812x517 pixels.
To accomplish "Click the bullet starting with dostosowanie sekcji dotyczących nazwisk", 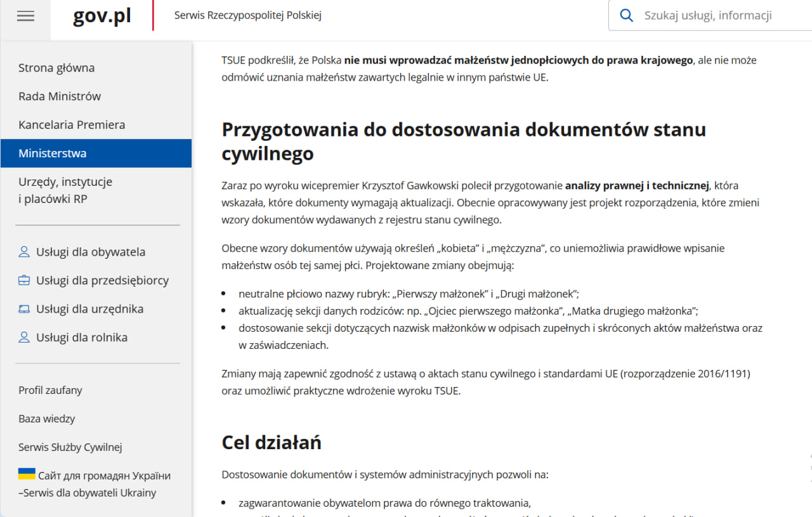I will [501, 337].
